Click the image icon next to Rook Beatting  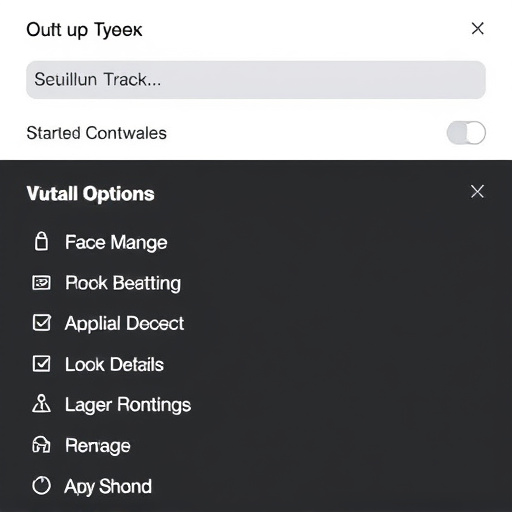click(x=41, y=283)
